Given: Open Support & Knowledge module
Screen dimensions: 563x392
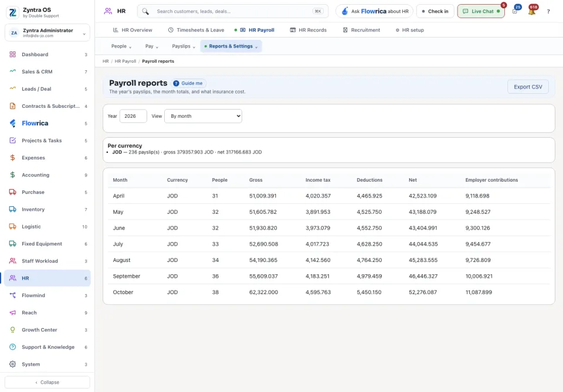Looking at the screenshot, I should (x=48, y=347).
